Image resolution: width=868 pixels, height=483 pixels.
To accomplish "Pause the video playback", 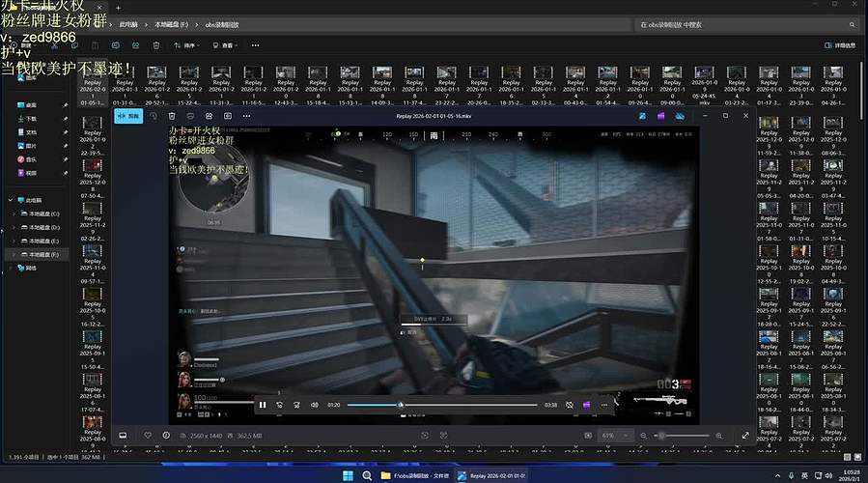I will click(263, 405).
